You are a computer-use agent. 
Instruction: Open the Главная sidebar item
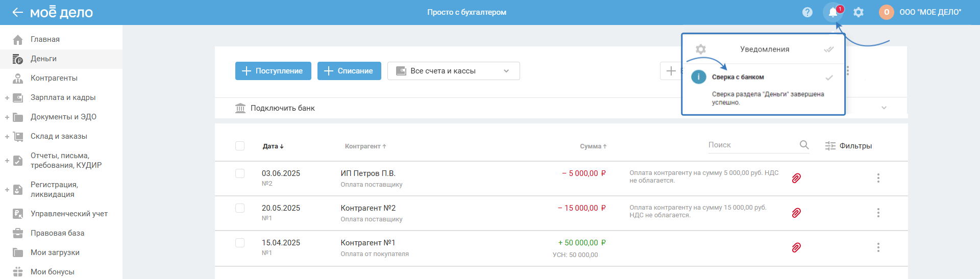45,39
